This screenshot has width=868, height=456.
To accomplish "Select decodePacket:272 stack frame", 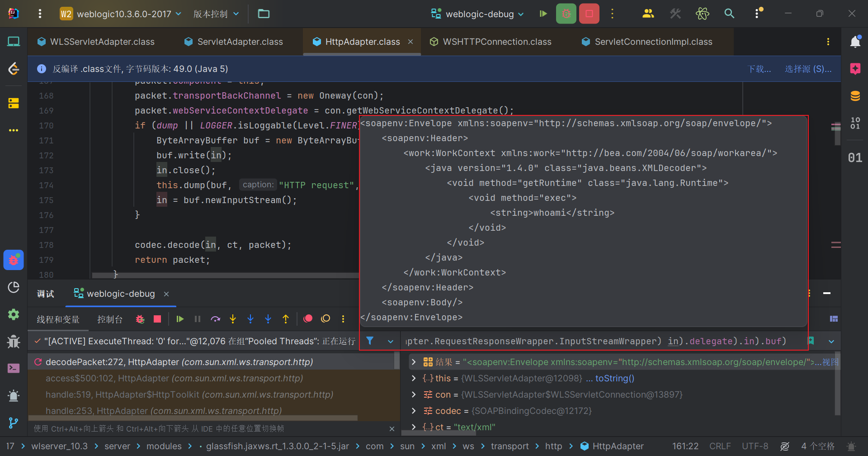I will (x=211, y=362).
